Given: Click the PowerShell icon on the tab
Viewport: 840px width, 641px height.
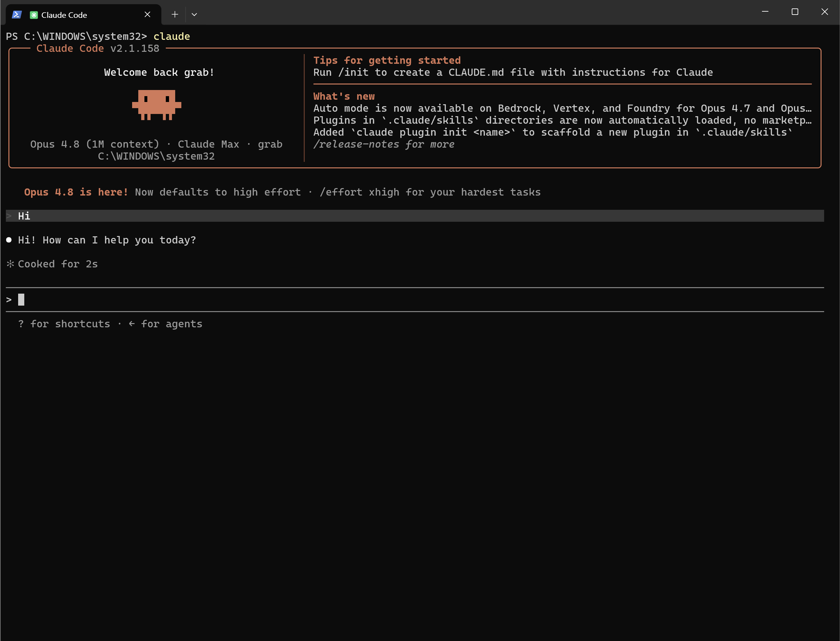Looking at the screenshot, I should (17, 15).
